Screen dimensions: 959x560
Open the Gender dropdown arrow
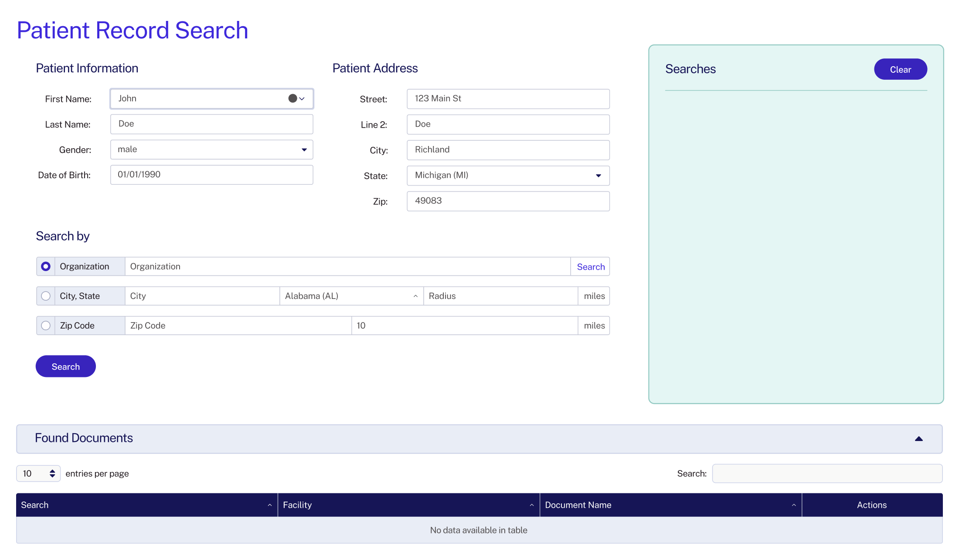coord(304,149)
